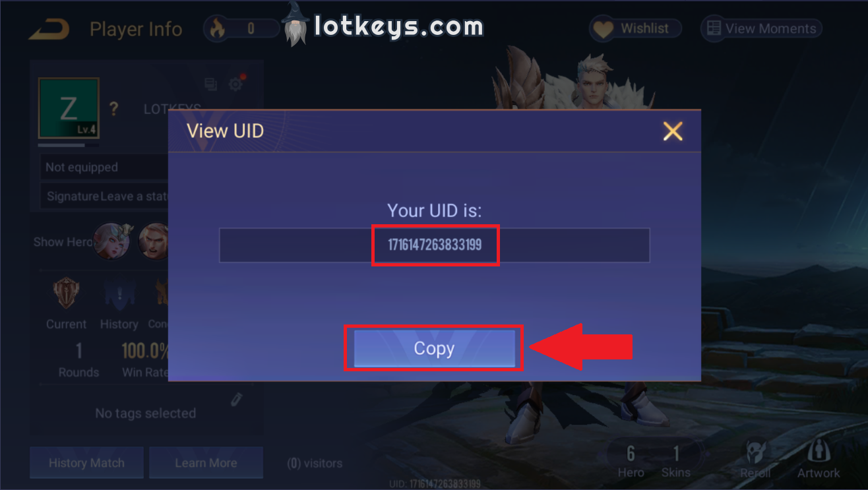Click the Z player avatar
This screenshot has height=490, width=868.
click(x=69, y=108)
